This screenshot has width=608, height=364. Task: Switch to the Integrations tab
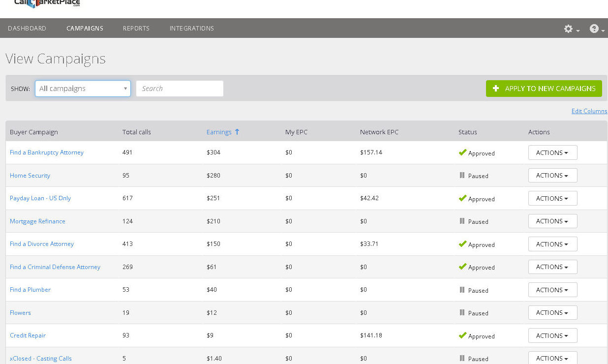coord(192,29)
